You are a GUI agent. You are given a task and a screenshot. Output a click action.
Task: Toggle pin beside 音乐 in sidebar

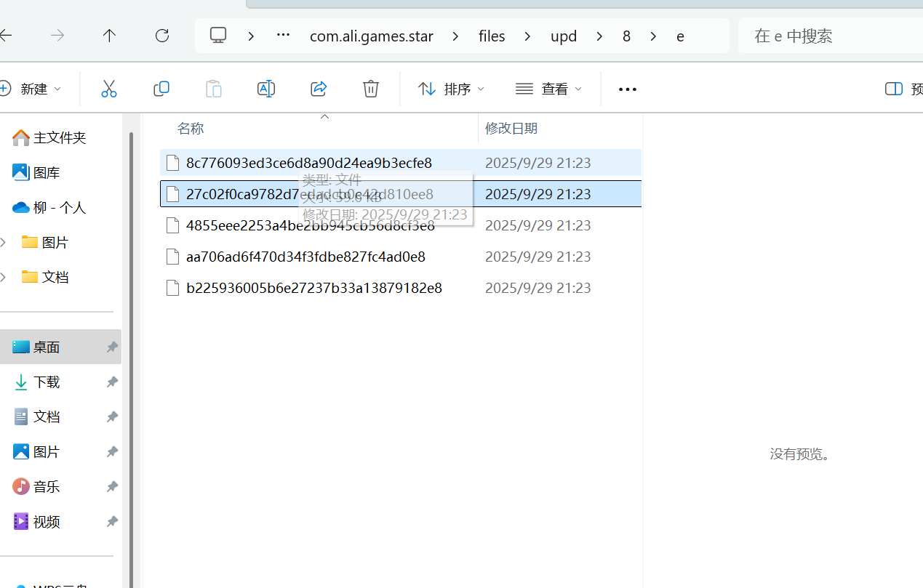tap(112, 487)
